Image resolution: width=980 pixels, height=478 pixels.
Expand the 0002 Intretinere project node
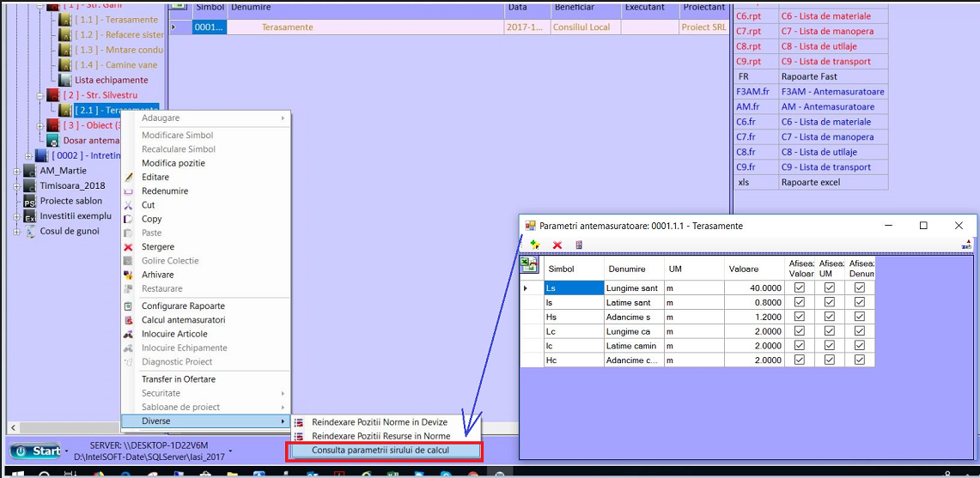coord(28,155)
